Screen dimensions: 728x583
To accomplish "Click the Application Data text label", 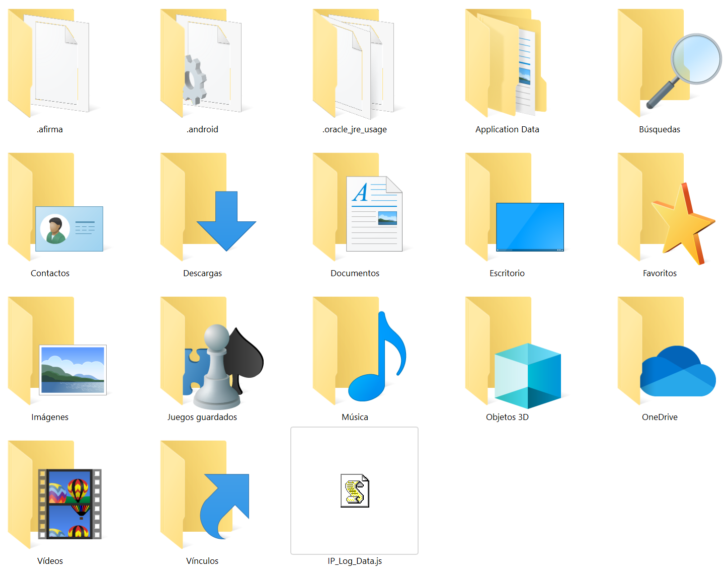I will click(507, 129).
